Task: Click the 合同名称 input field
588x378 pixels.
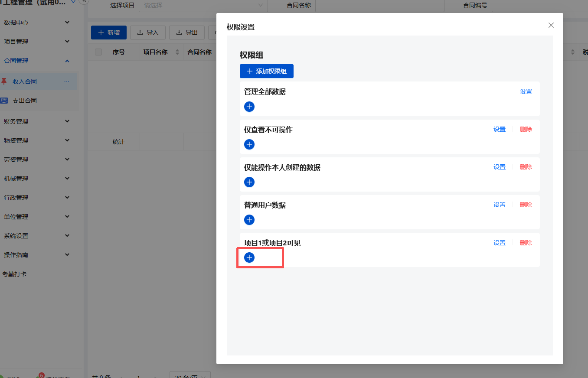Action: (x=379, y=5)
